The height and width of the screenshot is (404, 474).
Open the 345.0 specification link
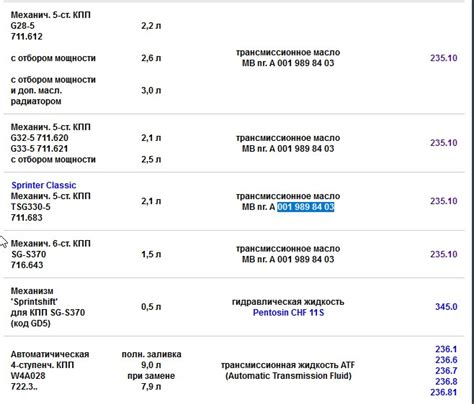[x=446, y=307]
